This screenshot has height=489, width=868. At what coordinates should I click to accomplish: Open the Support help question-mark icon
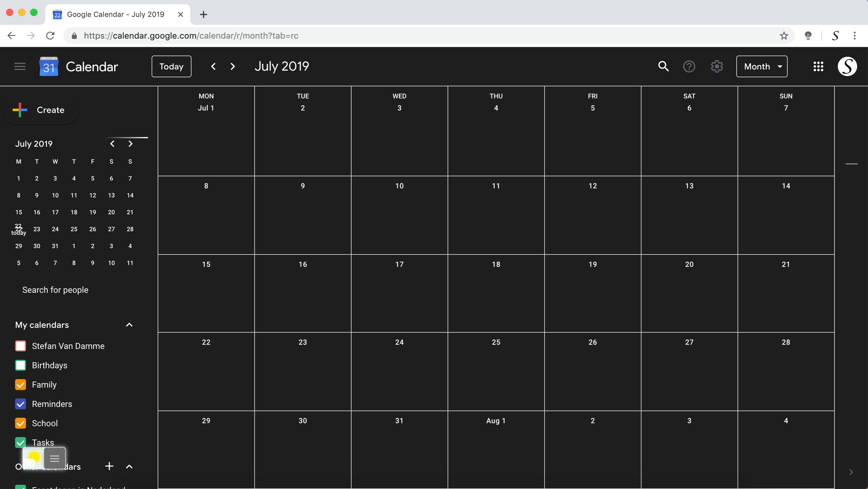(x=689, y=66)
